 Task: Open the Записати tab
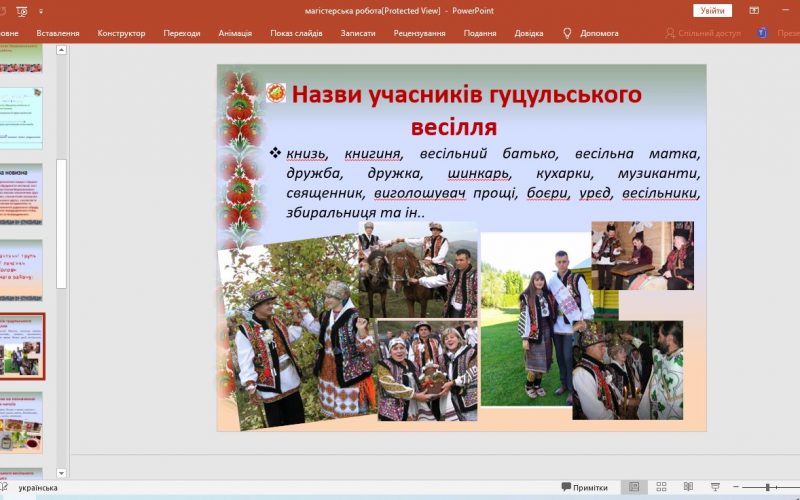click(x=358, y=33)
